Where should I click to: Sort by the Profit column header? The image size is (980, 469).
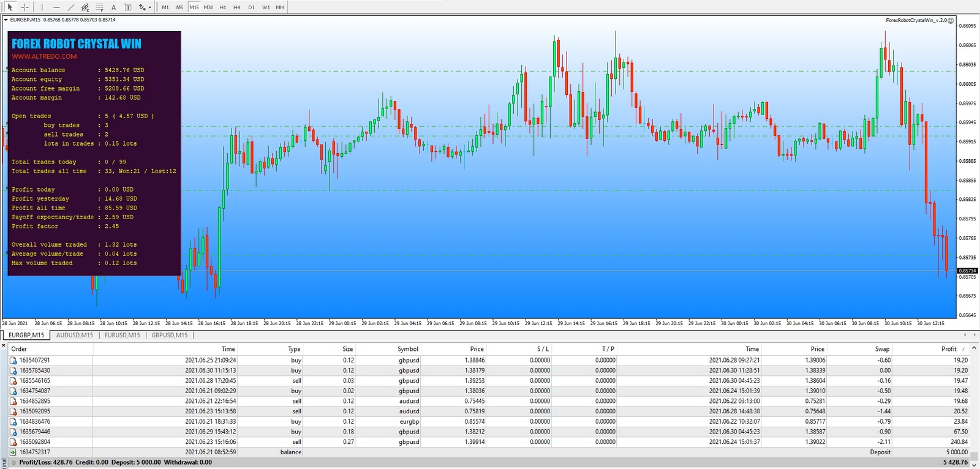[x=949, y=349]
